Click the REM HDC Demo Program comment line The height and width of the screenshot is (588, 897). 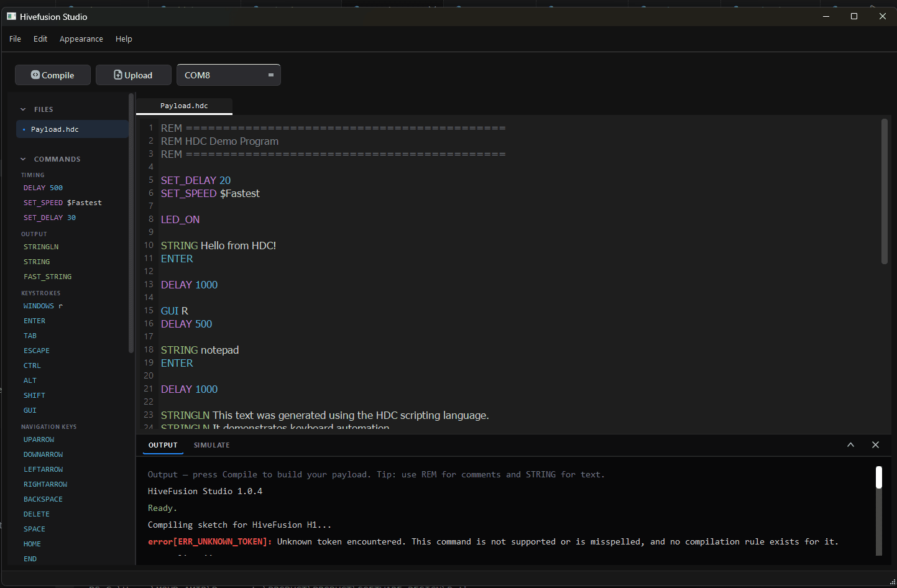pyautogui.click(x=219, y=141)
